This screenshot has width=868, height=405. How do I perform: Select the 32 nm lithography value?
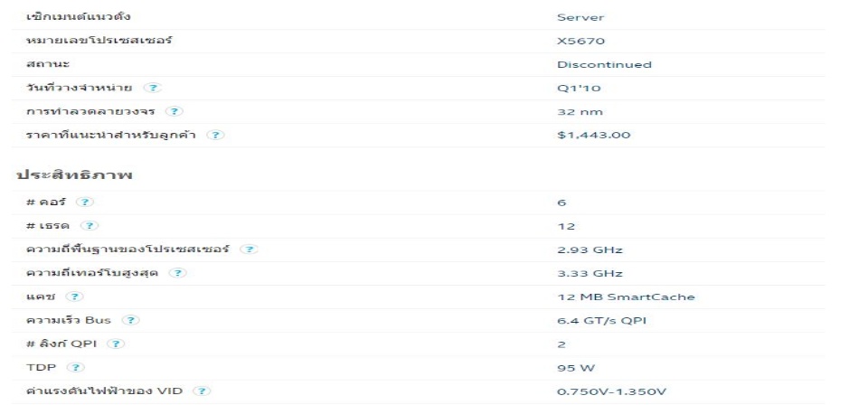580,112
